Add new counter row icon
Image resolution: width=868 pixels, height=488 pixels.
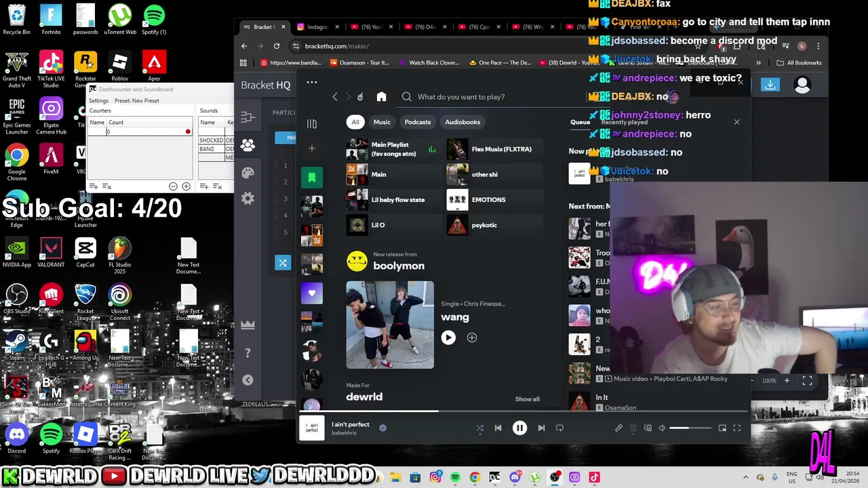point(94,186)
